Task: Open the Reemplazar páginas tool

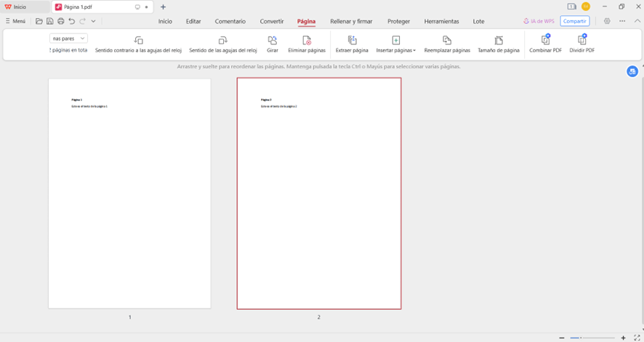Action: tap(447, 41)
